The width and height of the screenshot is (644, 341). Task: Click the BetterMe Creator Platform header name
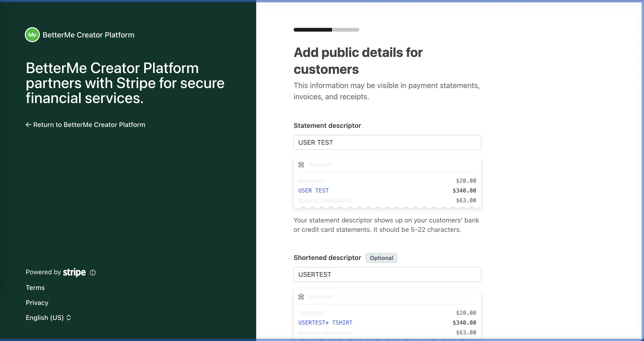[89, 35]
